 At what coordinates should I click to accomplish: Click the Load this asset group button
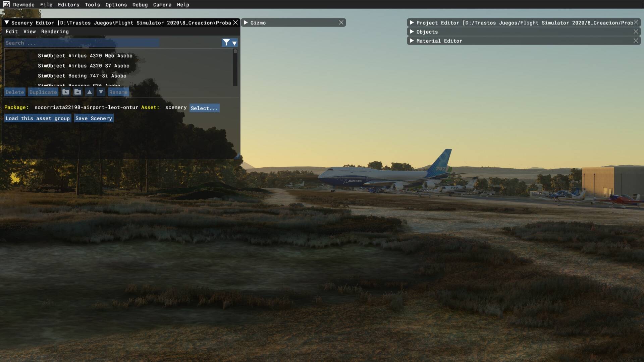(x=37, y=118)
